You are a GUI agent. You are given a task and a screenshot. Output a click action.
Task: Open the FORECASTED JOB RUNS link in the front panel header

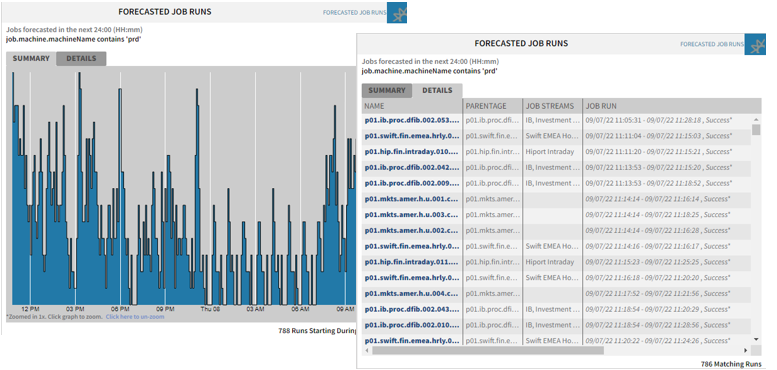pos(712,44)
